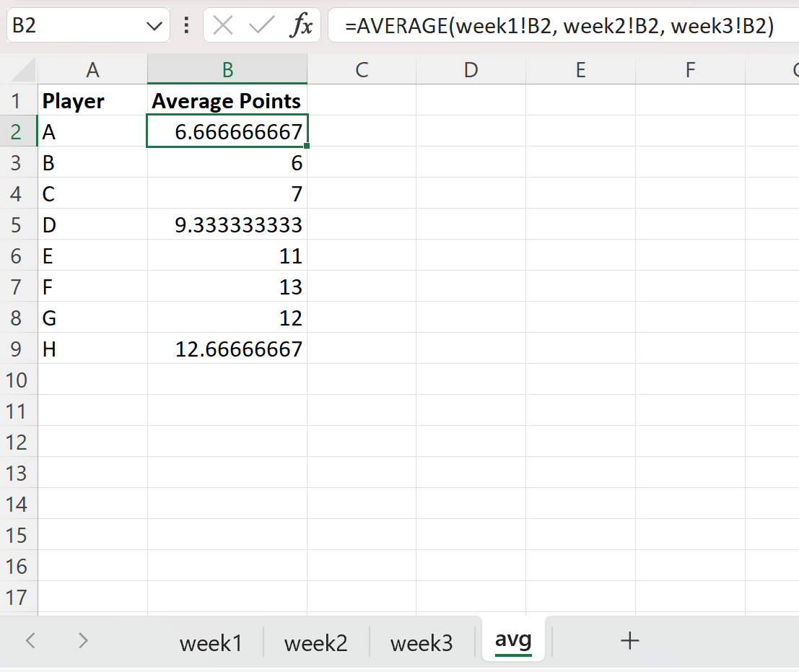
Task: Click the next sheet navigation arrow
Action: [82, 641]
